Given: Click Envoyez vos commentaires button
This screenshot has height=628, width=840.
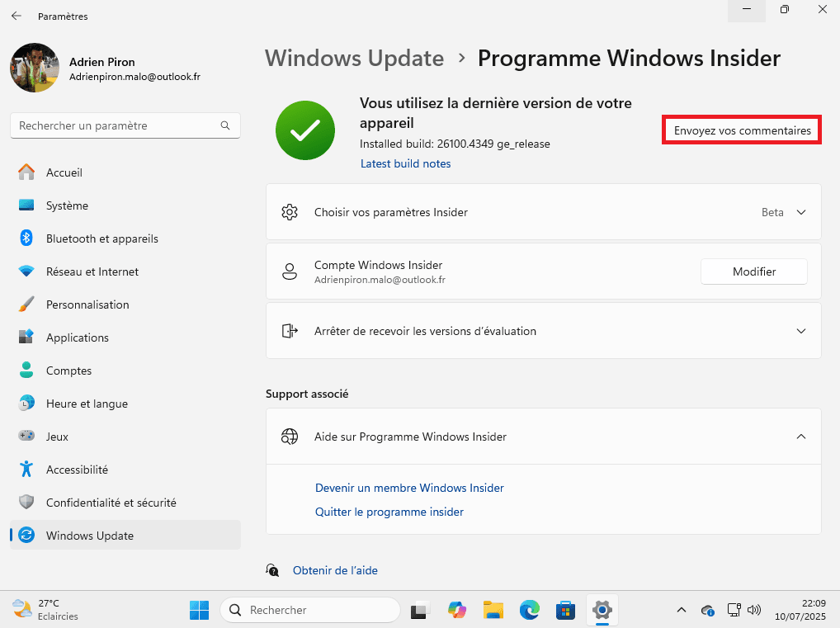Looking at the screenshot, I should coord(742,130).
